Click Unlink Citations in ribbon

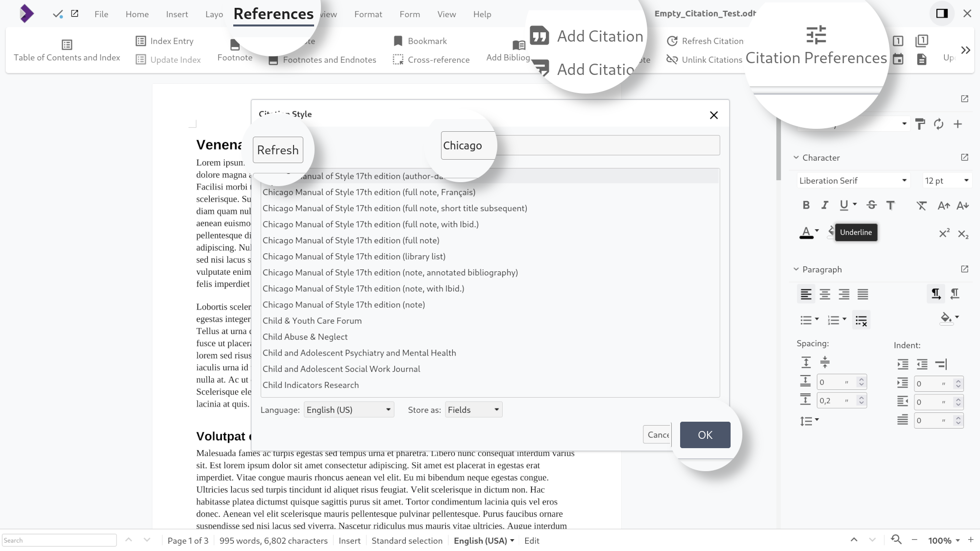(x=705, y=60)
